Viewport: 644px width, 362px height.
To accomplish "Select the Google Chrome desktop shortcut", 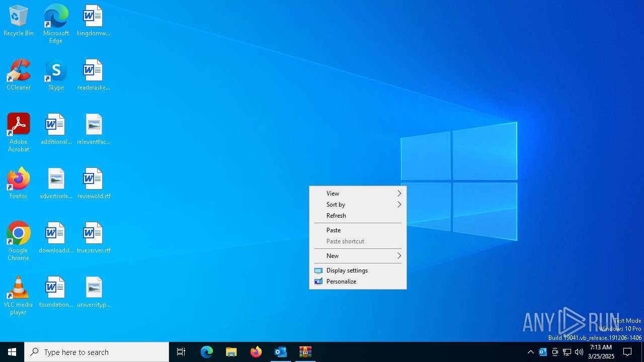I will coord(19,241).
